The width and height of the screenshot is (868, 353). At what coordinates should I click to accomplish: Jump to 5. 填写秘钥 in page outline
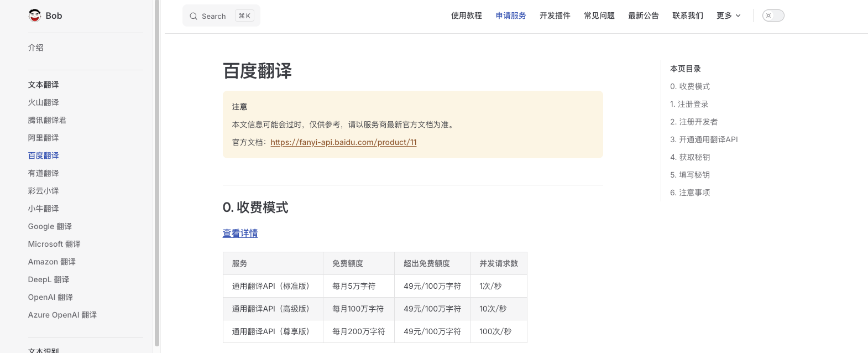pyautogui.click(x=690, y=175)
